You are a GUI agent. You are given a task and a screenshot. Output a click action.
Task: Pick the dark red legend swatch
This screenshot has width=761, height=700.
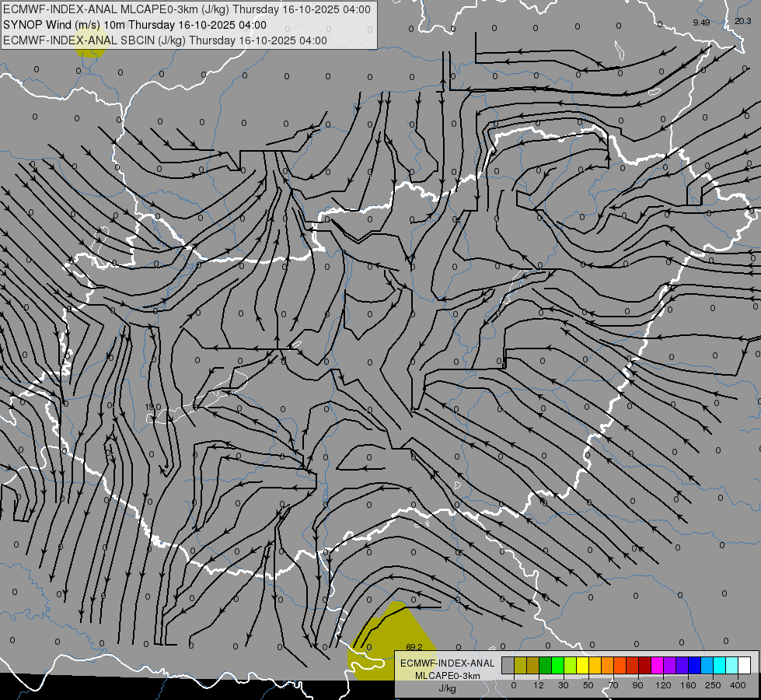click(x=645, y=665)
